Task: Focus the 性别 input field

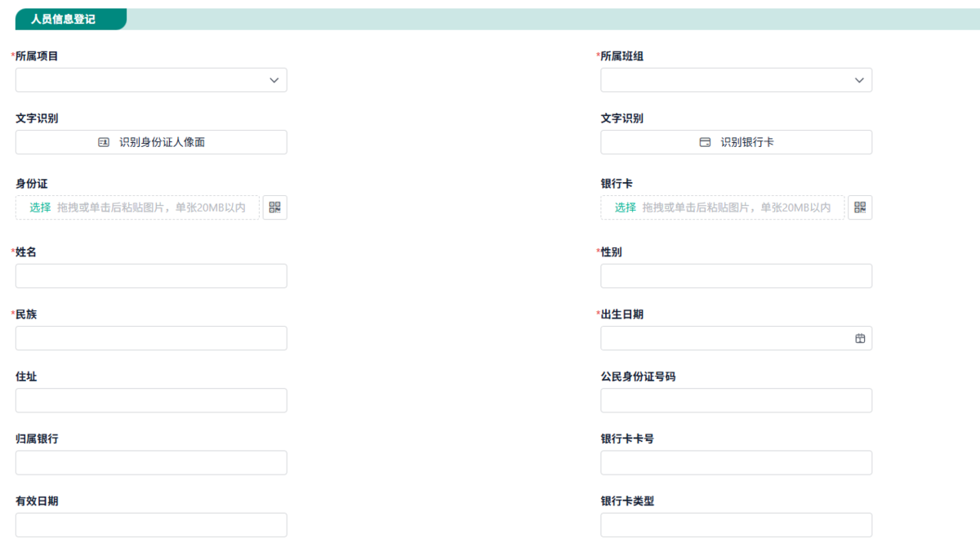Action: coord(737,276)
